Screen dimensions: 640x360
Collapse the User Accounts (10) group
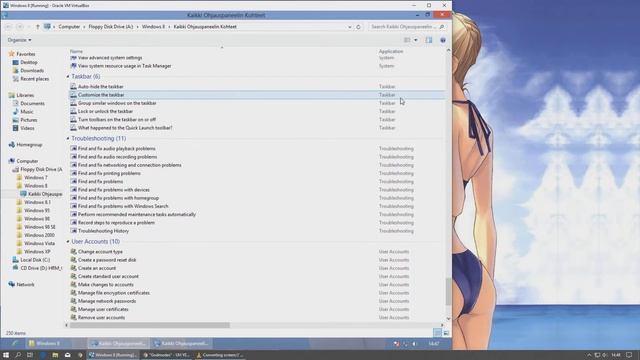68,242
